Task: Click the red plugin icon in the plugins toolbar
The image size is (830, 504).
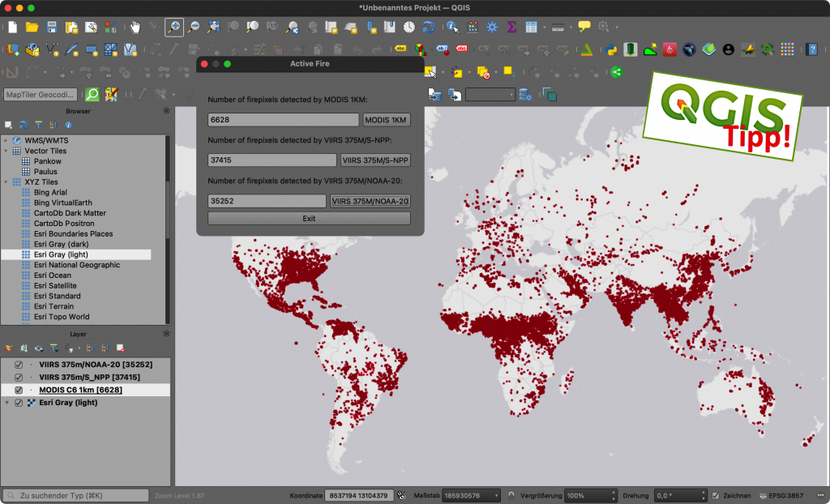Action: (670, 49)
